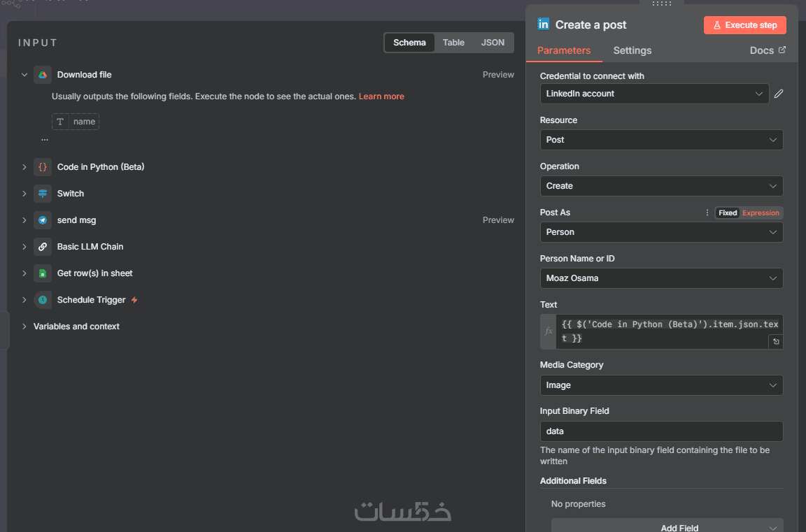Image resolution: width=806 pixels, height=532 pixels.
Task: Open the Settings tab
Action: point(632,50)
